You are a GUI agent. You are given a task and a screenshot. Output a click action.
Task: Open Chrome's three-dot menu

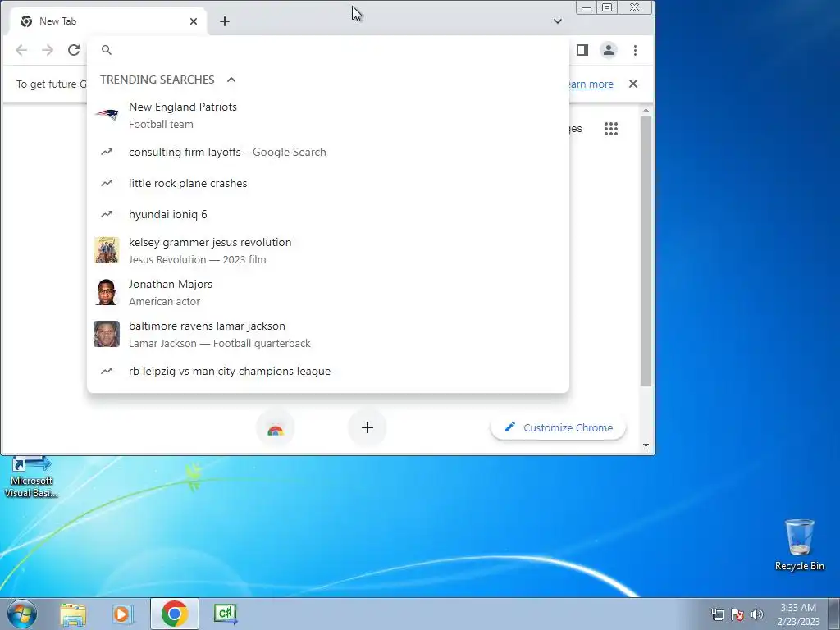(x=636, y=50)
